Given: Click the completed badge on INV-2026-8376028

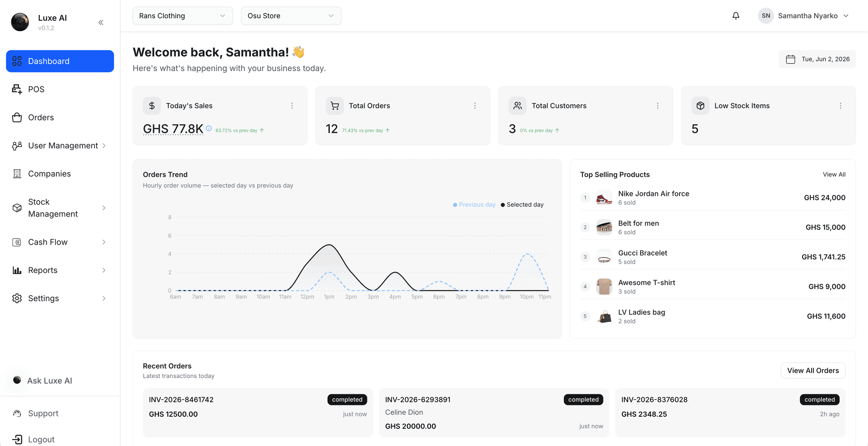Looking at the screenshot, I should coord(820,399).
